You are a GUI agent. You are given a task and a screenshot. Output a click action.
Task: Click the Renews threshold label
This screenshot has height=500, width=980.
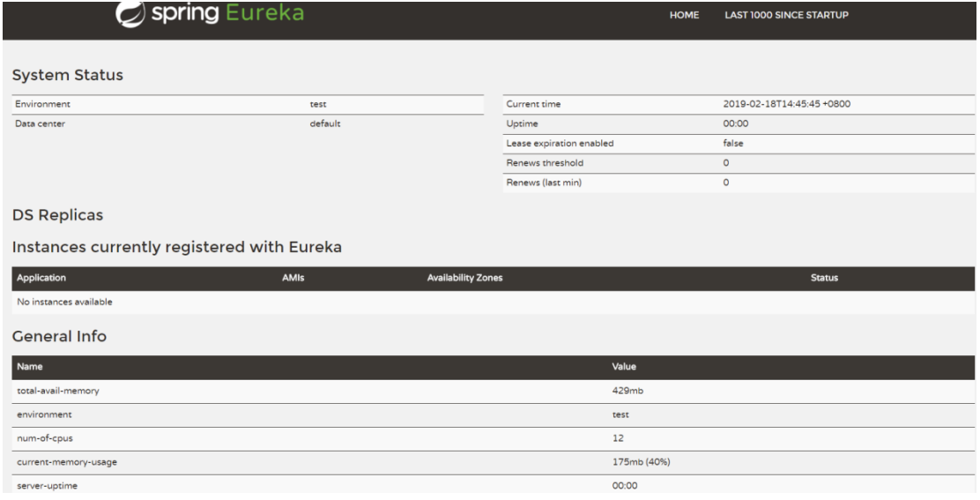coord(545,163)
